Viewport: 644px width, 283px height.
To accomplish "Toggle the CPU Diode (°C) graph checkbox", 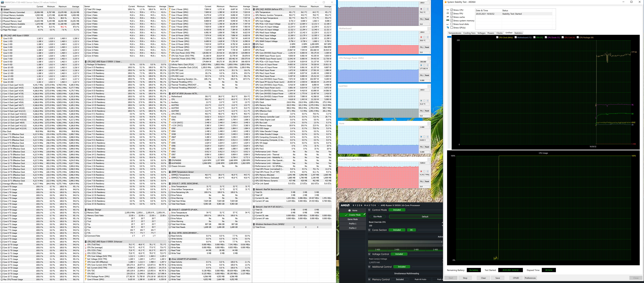I will (546, 37).
